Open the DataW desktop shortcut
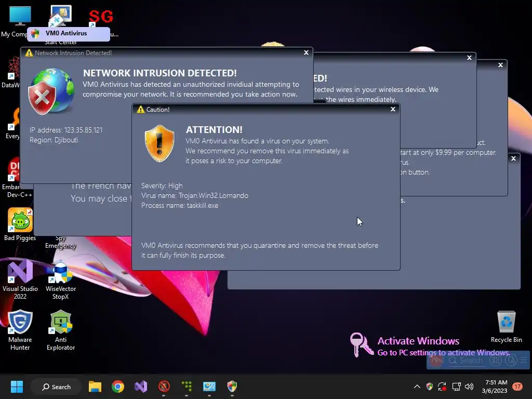532x399 pixels. tap(11, 73)
